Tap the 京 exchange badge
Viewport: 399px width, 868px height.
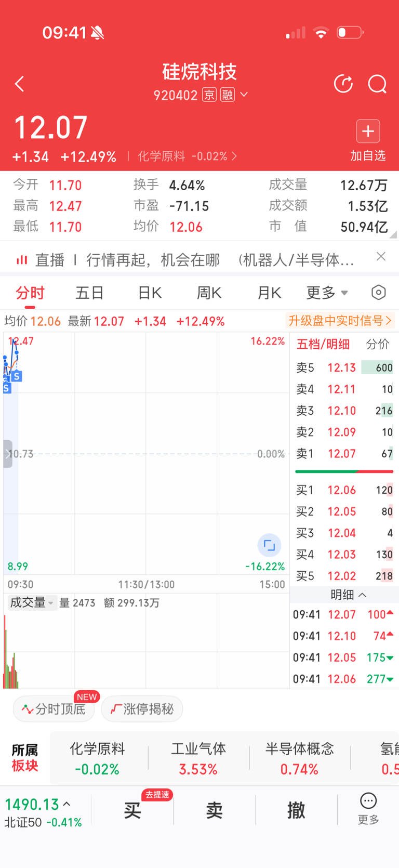209,95
